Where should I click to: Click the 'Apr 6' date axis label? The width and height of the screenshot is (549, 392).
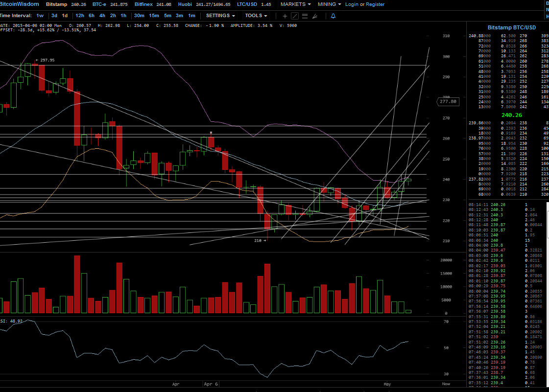click(x=211, y=384)
